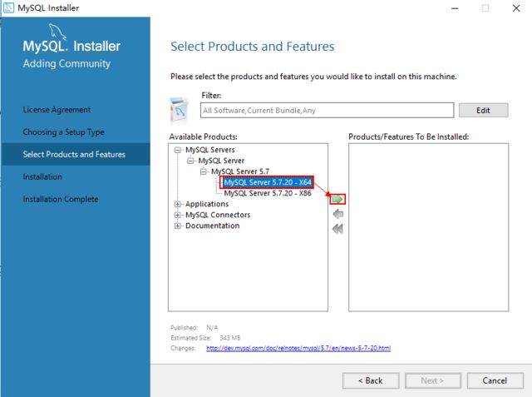
Task: Click the Published N/A value
Action: click(x=212, y=328)
